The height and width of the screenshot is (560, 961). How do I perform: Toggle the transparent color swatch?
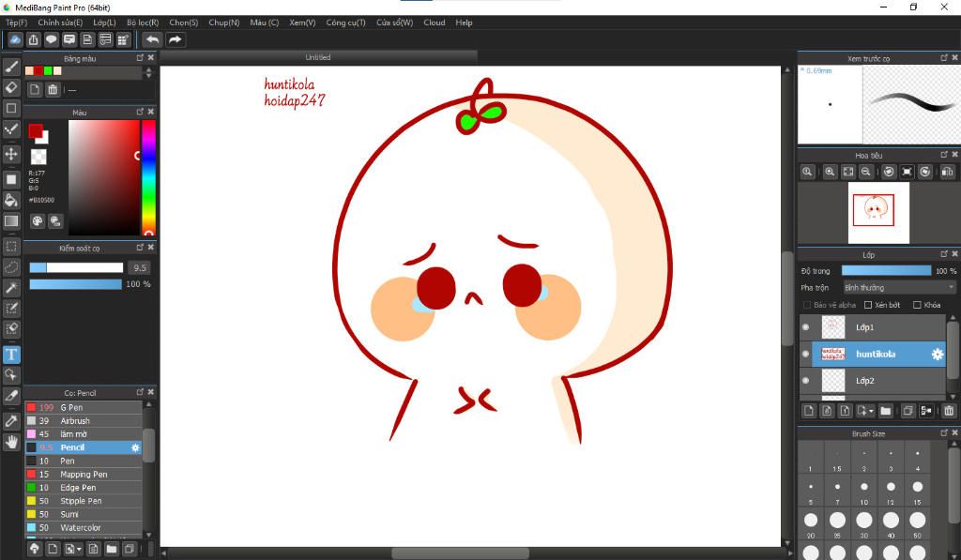click(x=38, y=157)
